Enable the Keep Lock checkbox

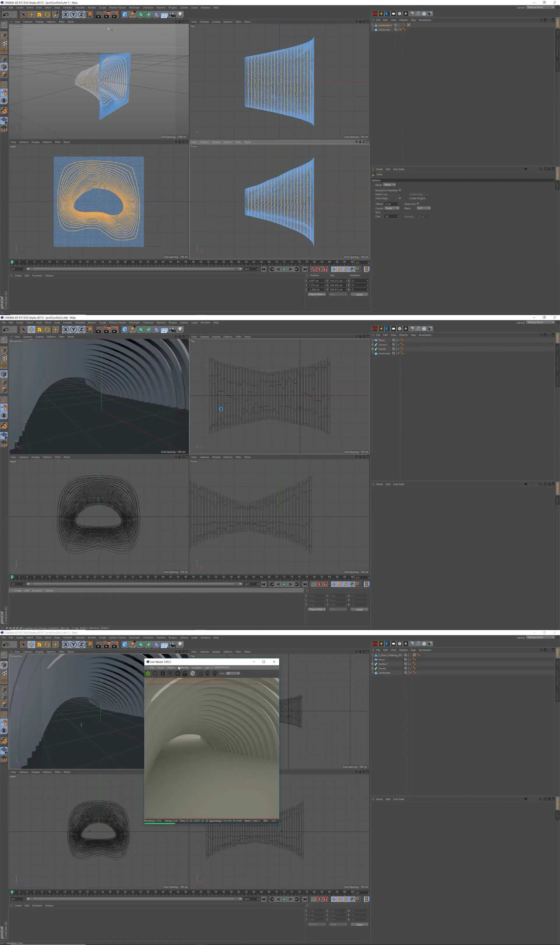point(418,204)
